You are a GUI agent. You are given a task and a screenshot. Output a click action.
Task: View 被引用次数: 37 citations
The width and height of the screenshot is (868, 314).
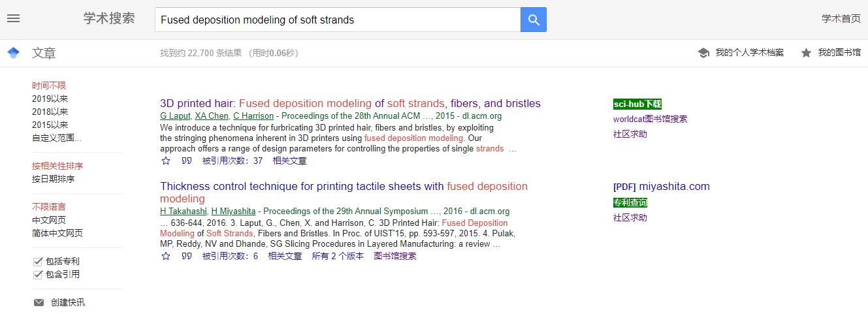[233, 161]
